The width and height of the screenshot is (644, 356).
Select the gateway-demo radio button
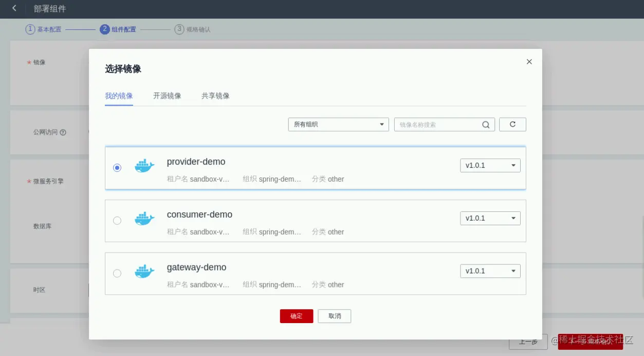pos(117,273)
